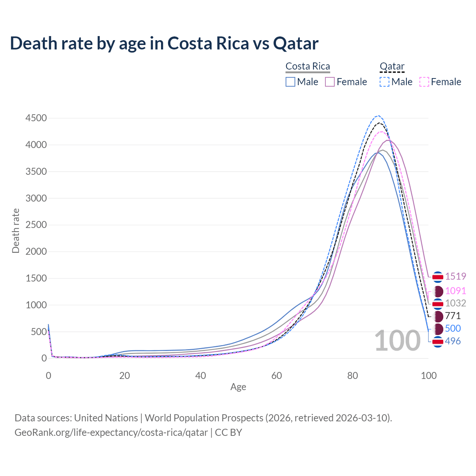Click the Qatar flag beside value 1091

438,291
